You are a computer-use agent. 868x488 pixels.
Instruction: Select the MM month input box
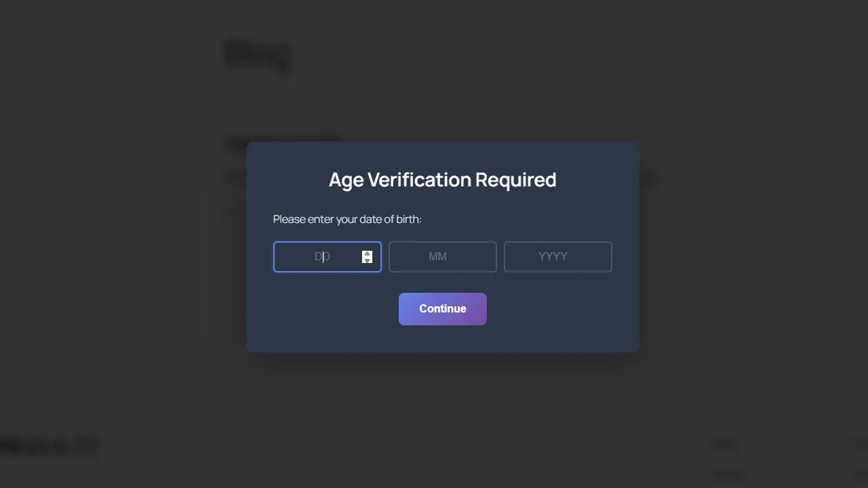pyautogui.click(x=442, y=257)
